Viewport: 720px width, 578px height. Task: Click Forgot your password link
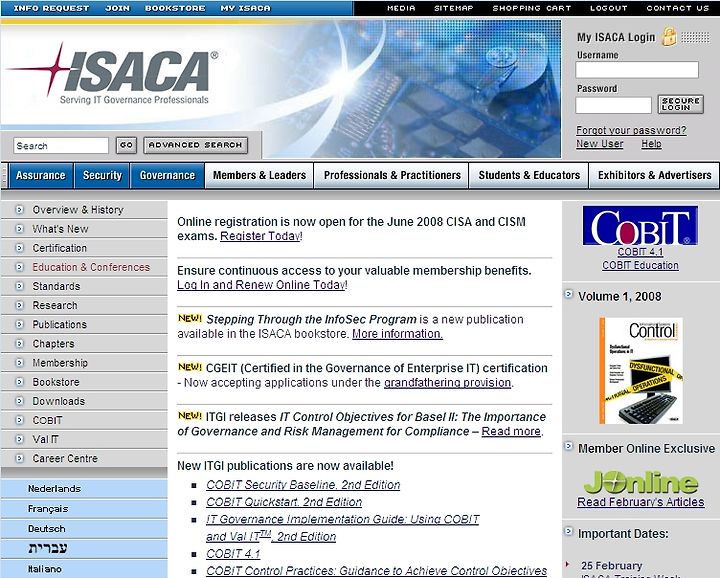click(x=631, y=130)
